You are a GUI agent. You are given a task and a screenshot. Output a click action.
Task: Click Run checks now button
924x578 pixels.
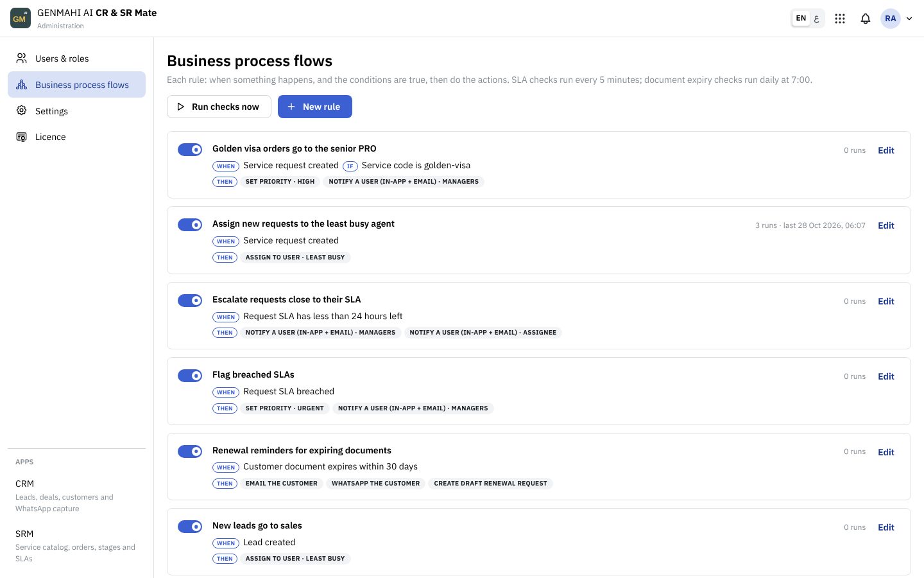(219, 107)
